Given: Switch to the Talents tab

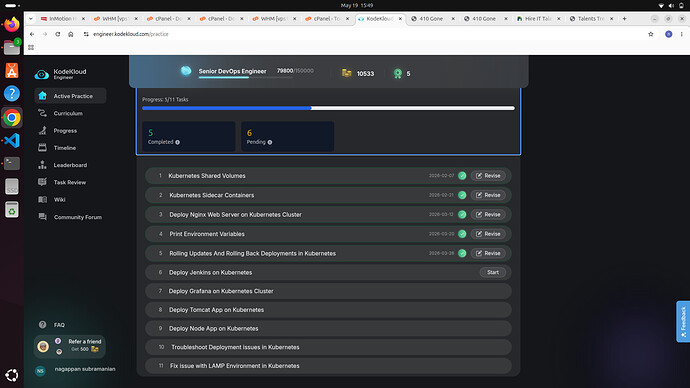Looking at the screenshot, I should [x=591, y=18].
